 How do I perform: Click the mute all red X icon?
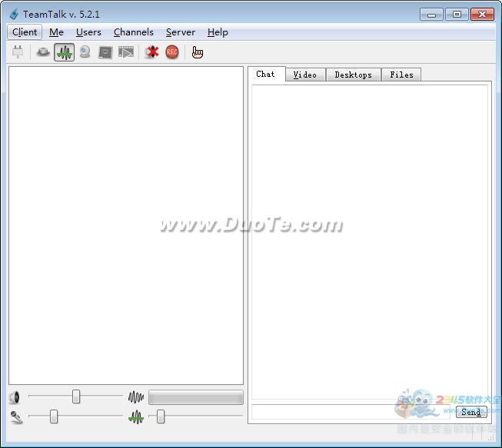(x=151, y=51)
